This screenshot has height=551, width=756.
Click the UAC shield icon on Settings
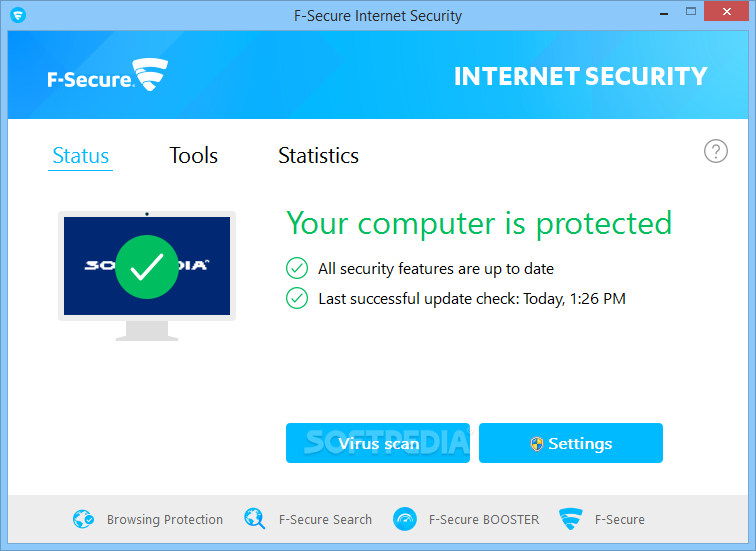(x=537, y=443)
